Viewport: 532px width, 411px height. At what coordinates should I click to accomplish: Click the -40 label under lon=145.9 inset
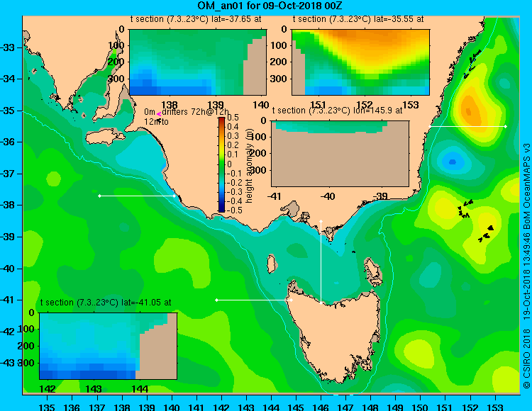(328, 196)
